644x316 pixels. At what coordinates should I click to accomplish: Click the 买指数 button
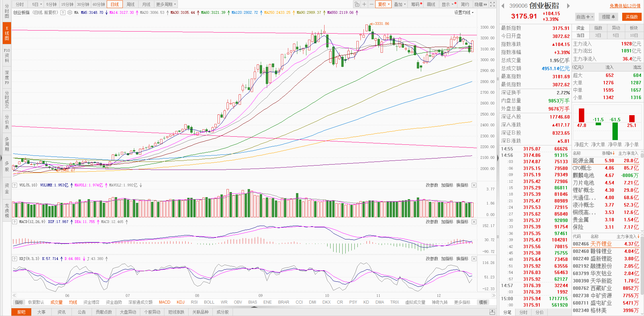pos(631,17)
